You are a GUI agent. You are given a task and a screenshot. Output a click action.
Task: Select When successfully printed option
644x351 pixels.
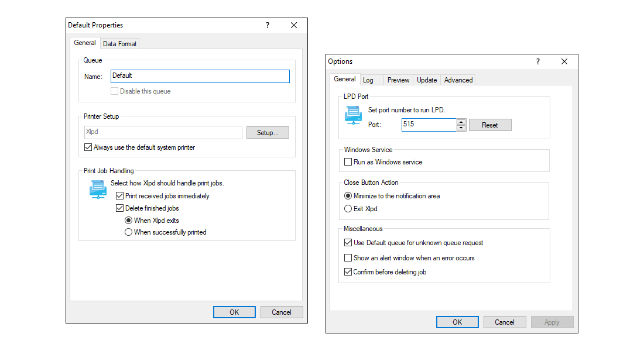(129, 232)
